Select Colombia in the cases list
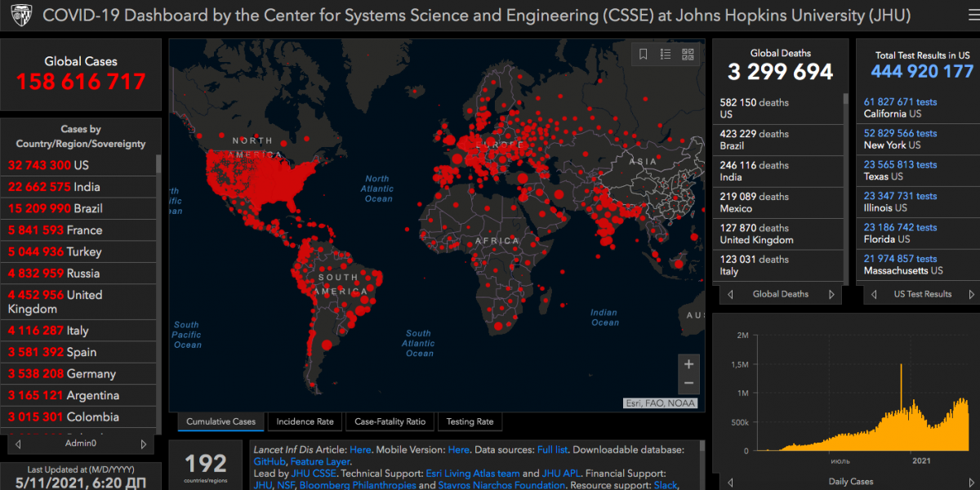Screen dimensions: 980x490 [78, 416]
